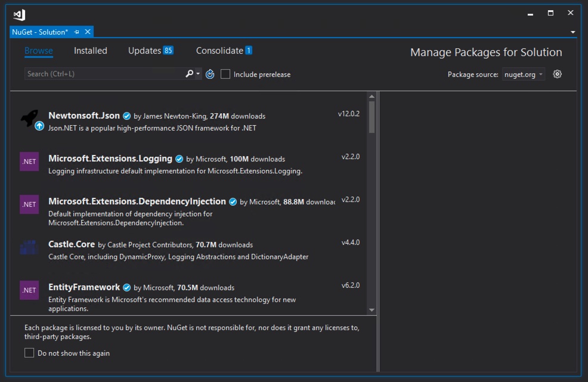This screenshot has height=382, width=588.
Task: Minimize the NuGet window
Action: (x=530, y=14)
